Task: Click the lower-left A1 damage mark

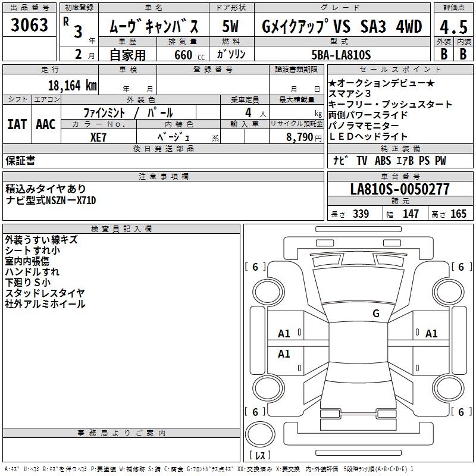Action: (x=284, y=354)
